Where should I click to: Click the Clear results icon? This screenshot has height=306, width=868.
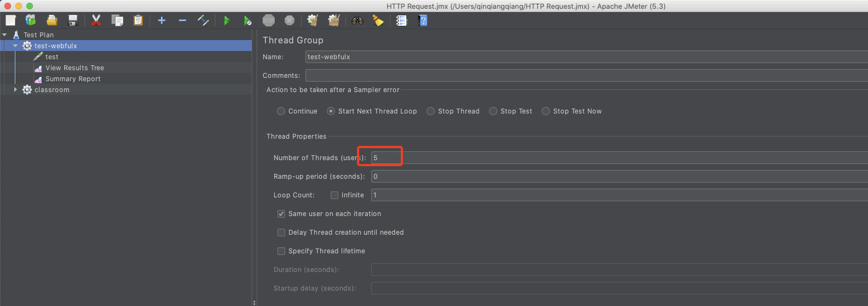313,20
